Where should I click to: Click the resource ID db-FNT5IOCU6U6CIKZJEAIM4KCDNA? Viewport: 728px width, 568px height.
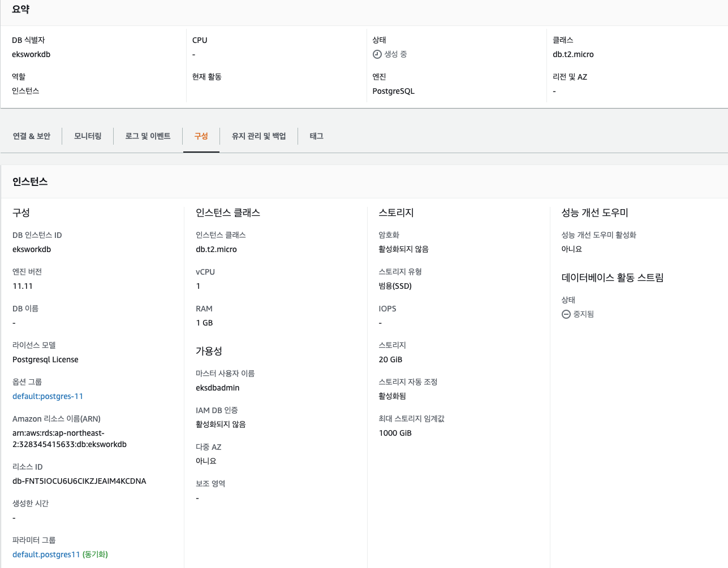point(79,481)
